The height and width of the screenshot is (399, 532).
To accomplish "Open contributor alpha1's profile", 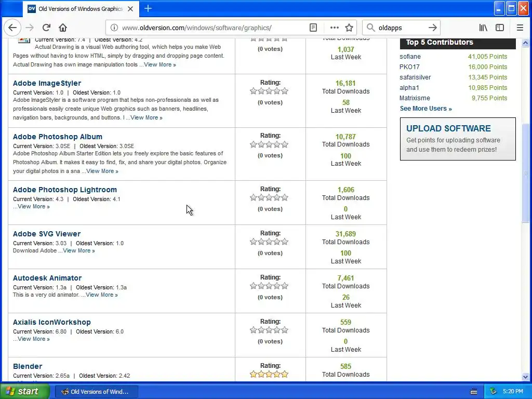I will point(409,87).
